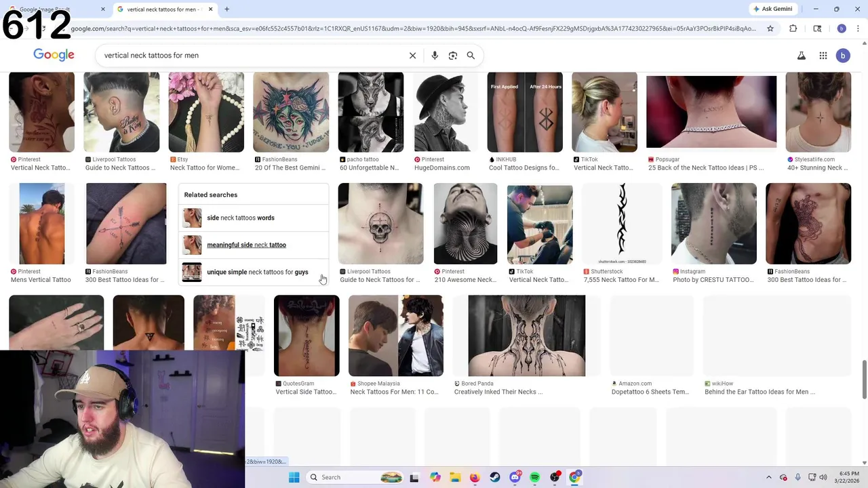Click 'Dopetattoo 6 Sheets' Amazon caption
The image size is (868, 488).
tap(650, 392)
